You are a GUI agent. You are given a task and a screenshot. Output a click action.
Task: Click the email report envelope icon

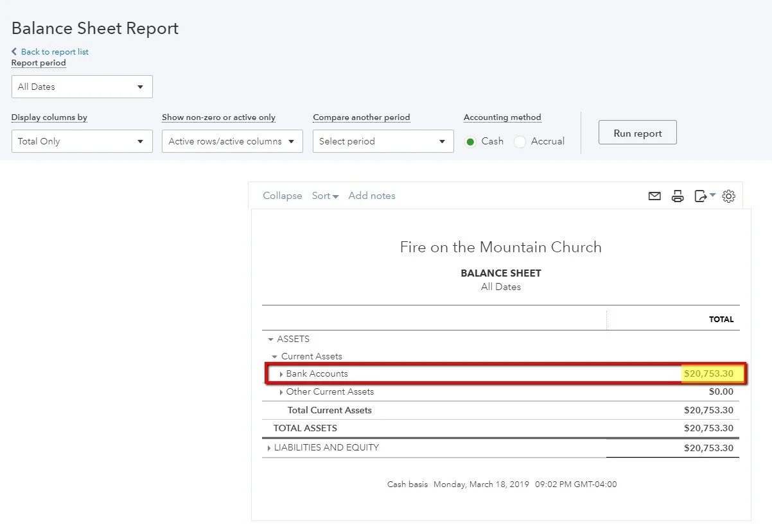(654, 196)
